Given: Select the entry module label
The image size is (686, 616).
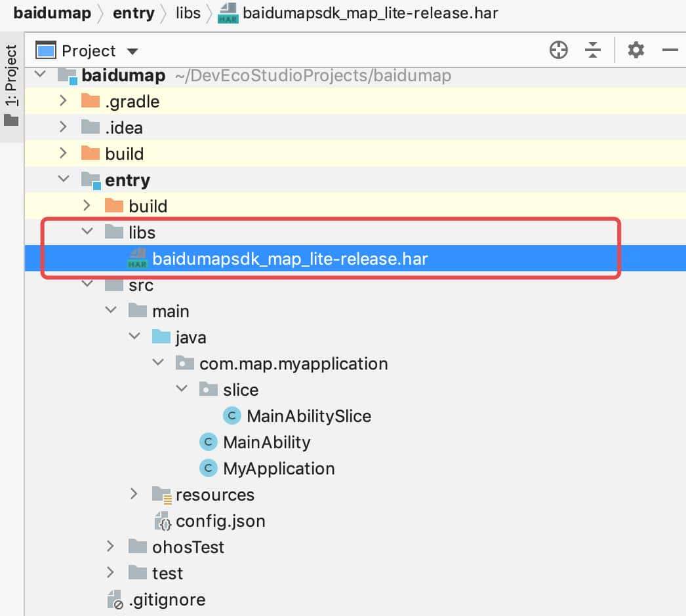Looking at the screenshot, I should (x=127, y=181).
